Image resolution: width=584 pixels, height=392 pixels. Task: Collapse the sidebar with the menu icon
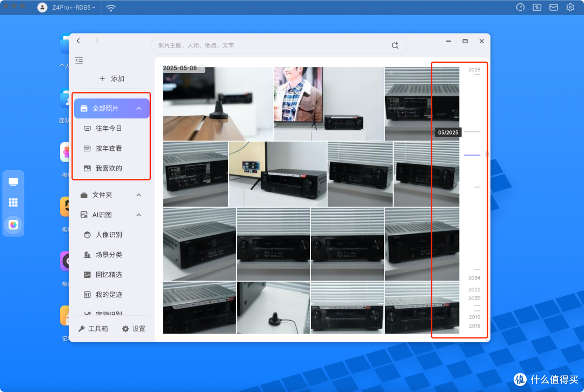(79, 61)
